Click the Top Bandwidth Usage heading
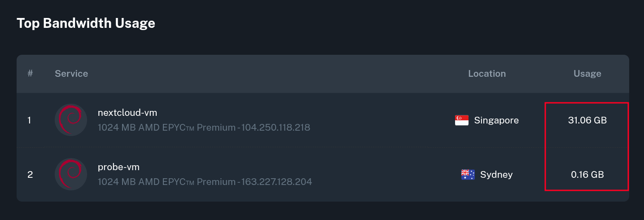644x220 pixels. click(x=86, y=23)
